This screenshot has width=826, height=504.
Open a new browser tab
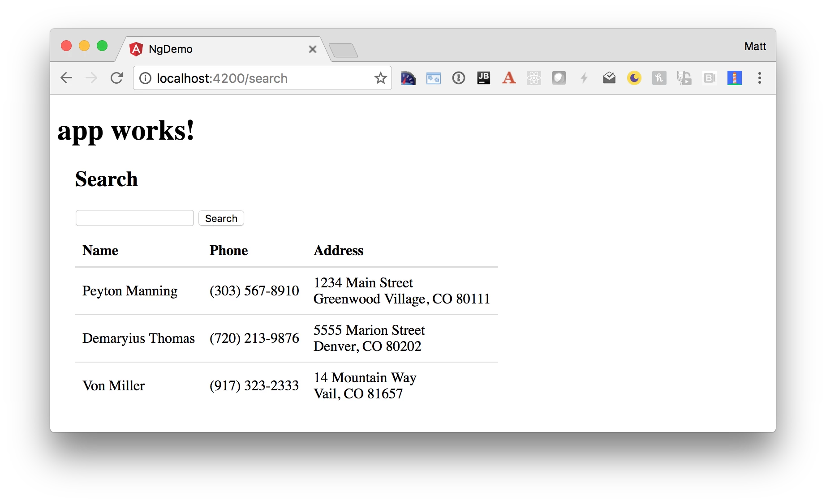tap(343, 50)
